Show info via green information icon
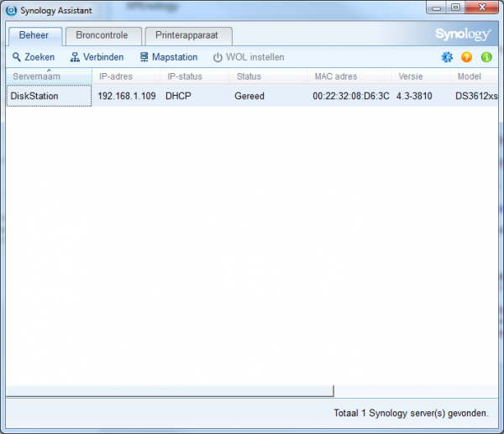504x434 pixels. pos(486,57)
